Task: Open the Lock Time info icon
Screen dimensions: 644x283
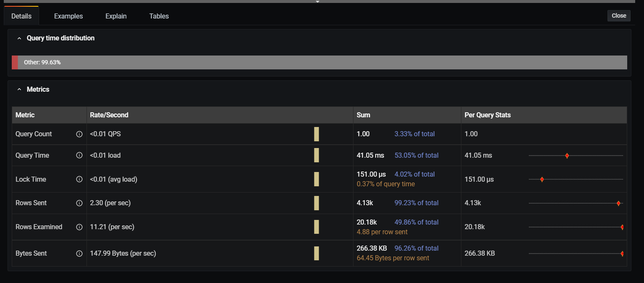Action: click(x=79, y=179)
